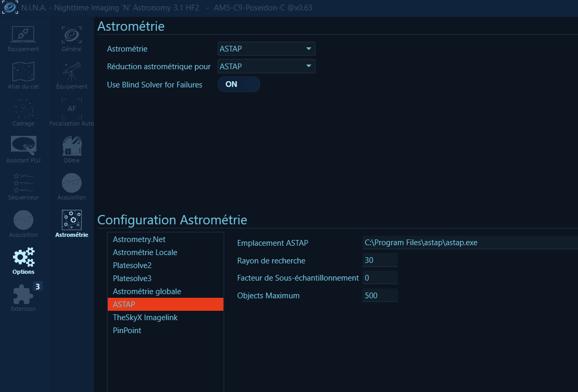578x392 pixels.
Task: Toggle Use Blind Solver for Failures
Action: coord(238,84)
